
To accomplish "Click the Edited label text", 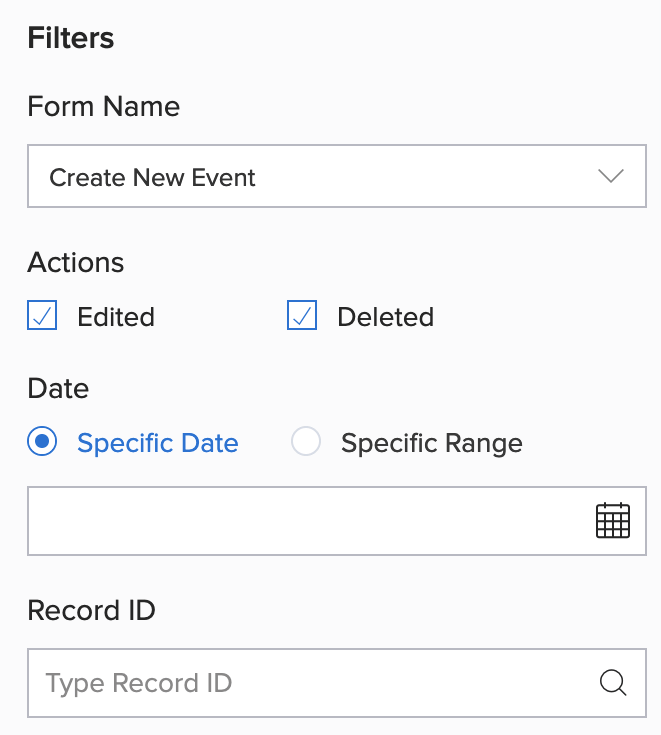I will (116, 317).
